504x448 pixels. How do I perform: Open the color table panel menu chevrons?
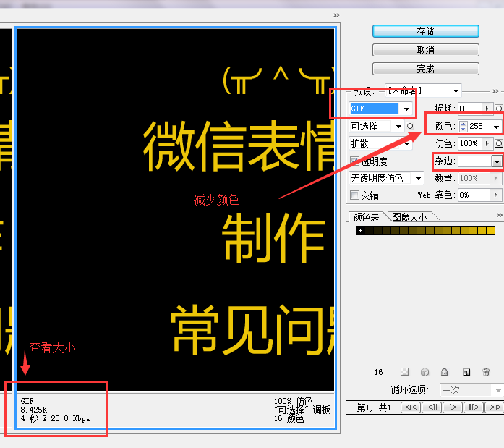(499, 215)
